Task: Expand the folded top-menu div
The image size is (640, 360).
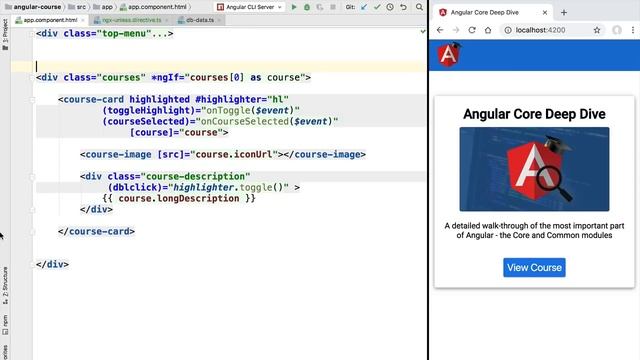Action: (x=32, y=34)
